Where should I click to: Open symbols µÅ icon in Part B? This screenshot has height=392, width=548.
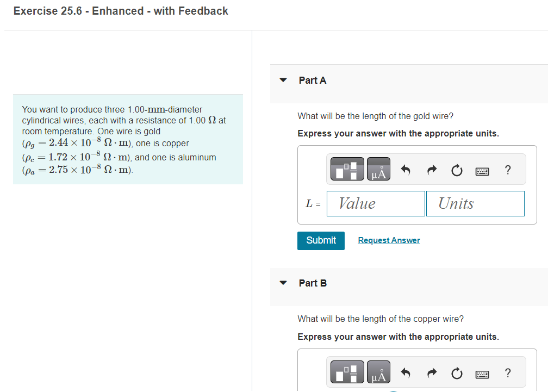(378, 372)
